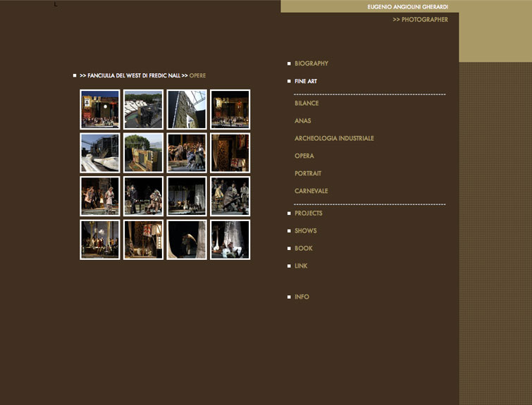The height and width of the screenshot is (405, 532).
Task: Open thumbnail of chorus between tall columns
Action: [100, 239]
